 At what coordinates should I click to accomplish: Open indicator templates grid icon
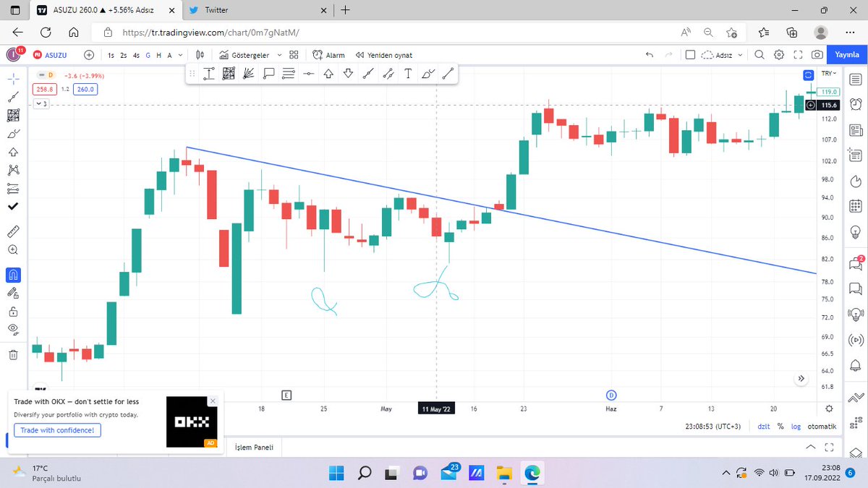click(x=294, y=55)
